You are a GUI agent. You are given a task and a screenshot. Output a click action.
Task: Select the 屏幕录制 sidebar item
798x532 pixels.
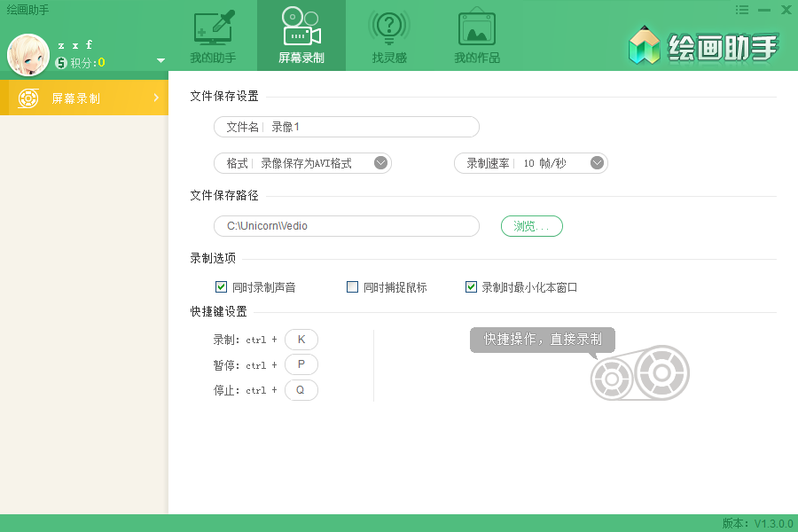84,97
